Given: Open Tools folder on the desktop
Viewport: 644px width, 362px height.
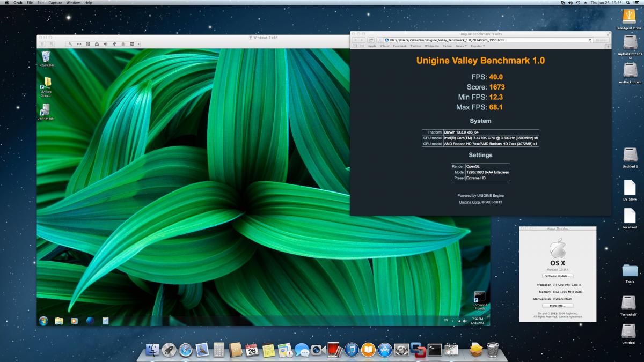Looking at the screenshot, I should [630, 274].
